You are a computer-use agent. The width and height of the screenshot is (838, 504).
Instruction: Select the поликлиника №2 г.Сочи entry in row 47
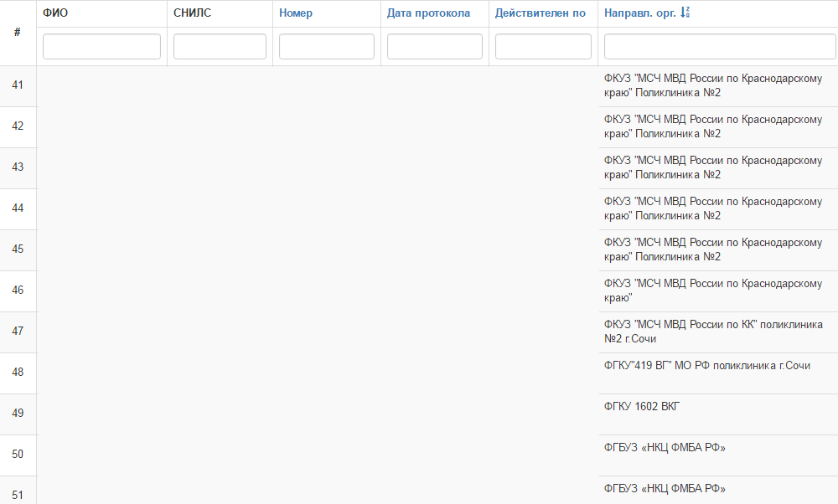tap(712, 332)
